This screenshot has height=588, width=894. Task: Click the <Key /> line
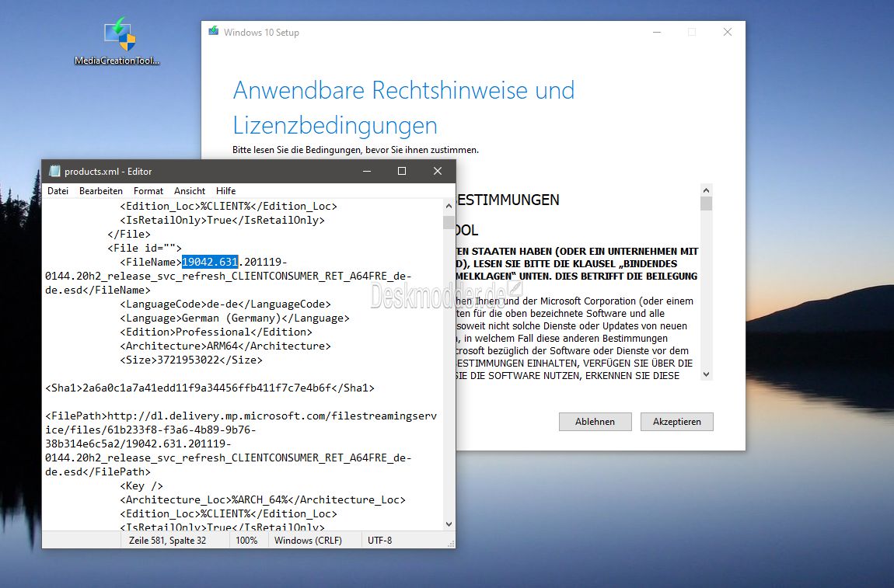point(141,486)
